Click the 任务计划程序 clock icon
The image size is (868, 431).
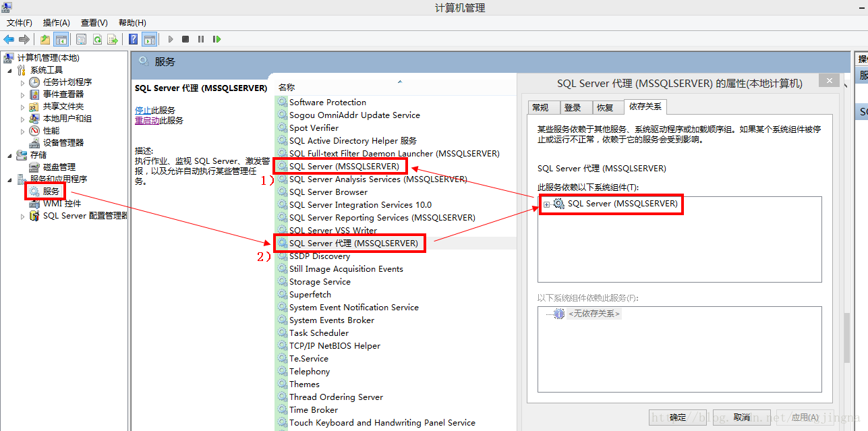35,82
